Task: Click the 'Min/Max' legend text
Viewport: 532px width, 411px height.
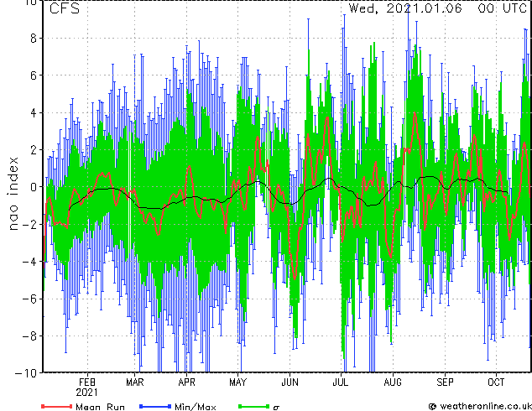Action: pos(196,407)
